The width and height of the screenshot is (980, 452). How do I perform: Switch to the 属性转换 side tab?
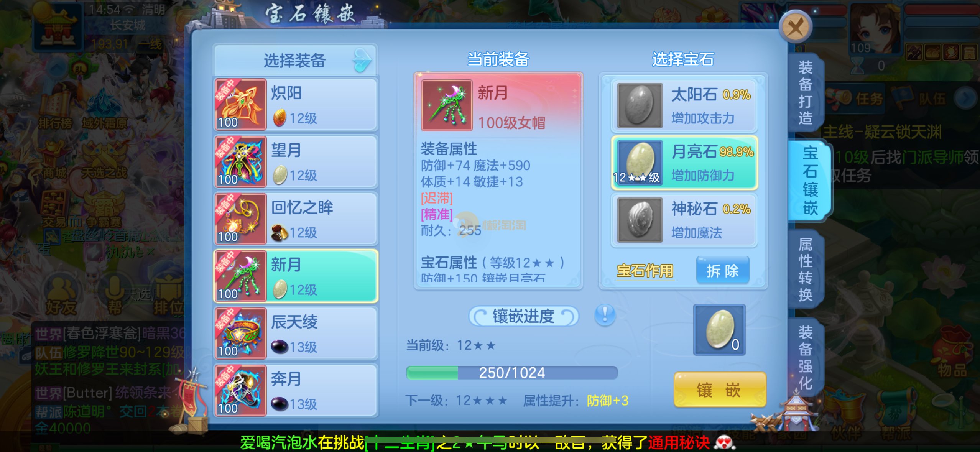805,270
